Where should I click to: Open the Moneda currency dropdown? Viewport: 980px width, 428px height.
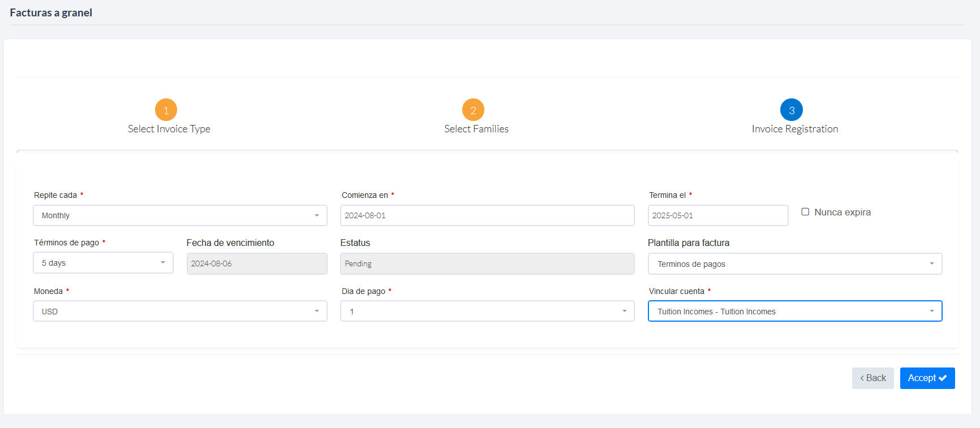coord(180,312)
